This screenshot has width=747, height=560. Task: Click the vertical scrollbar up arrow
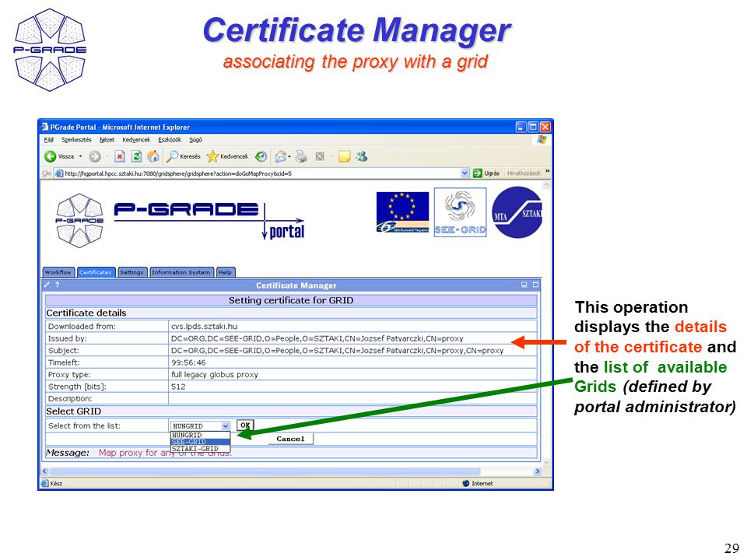tap(547, 185)
